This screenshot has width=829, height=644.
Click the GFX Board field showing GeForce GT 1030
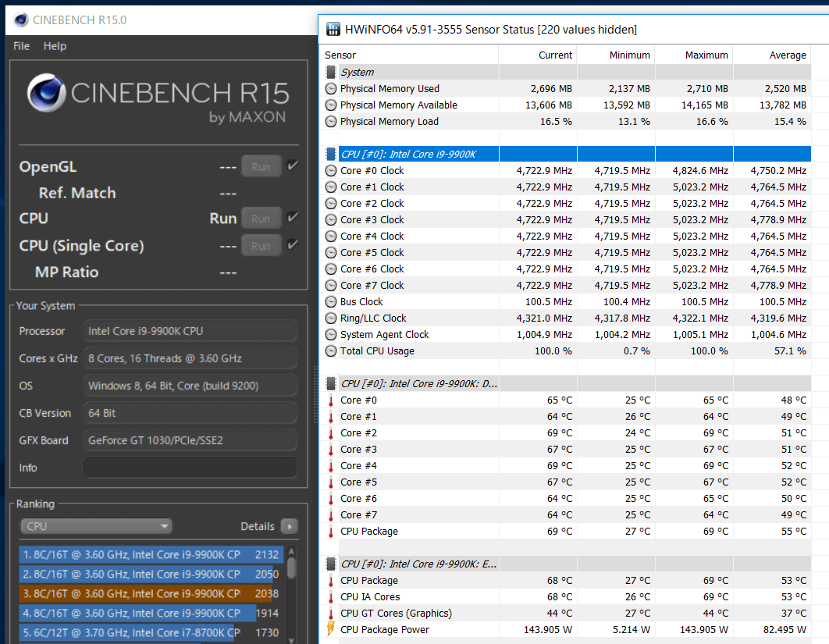pos(190,440)
